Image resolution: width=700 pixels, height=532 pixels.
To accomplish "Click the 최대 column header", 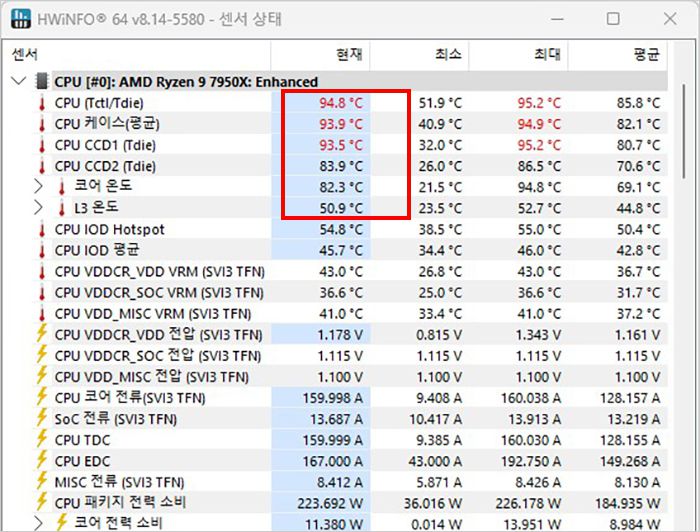I will point(518,54).
